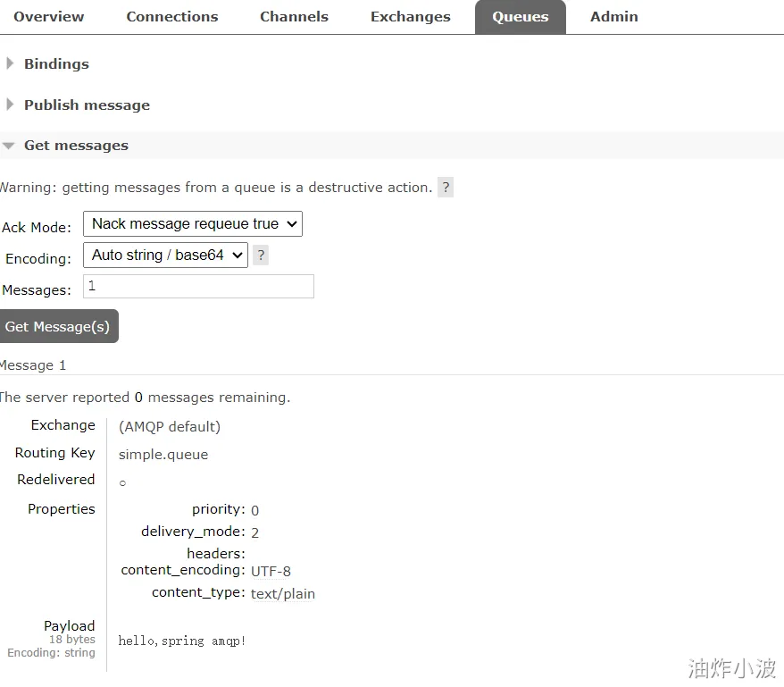Click the delivery_mode value 2
The width and height of the screenshot is (784, 687).
[255, 532]
